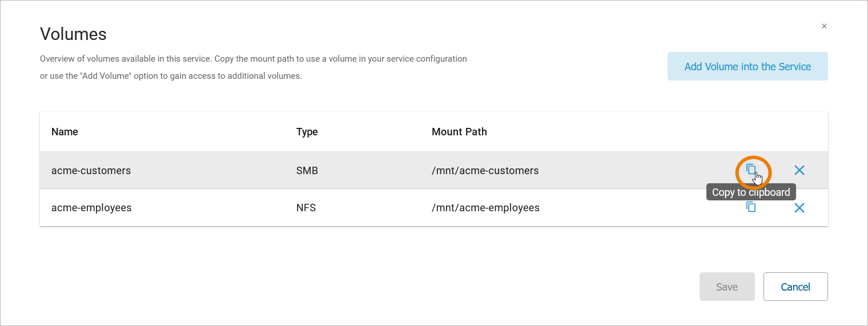Image resolution: width=868 pixels, height=326 pixels.
Task: Click the Volumes dialog title
Action: (x=73, y=34)
